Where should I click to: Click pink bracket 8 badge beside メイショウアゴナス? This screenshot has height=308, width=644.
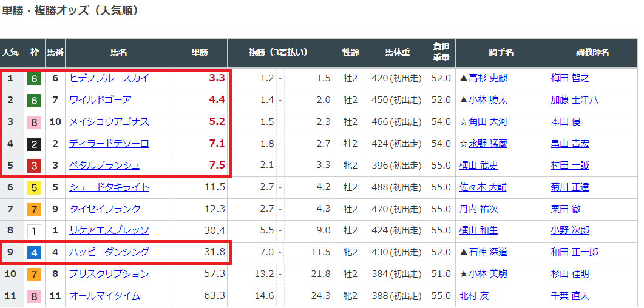[35, 122]
